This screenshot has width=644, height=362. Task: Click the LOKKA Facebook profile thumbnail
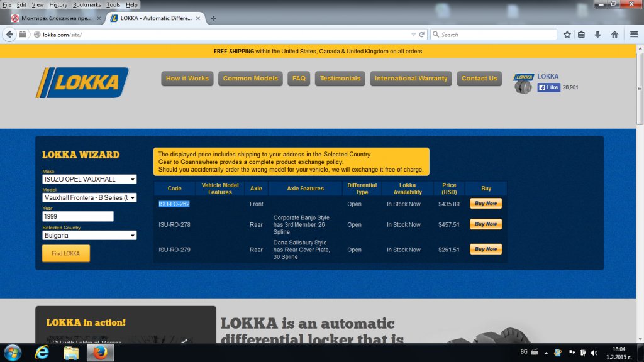(523, 84)
